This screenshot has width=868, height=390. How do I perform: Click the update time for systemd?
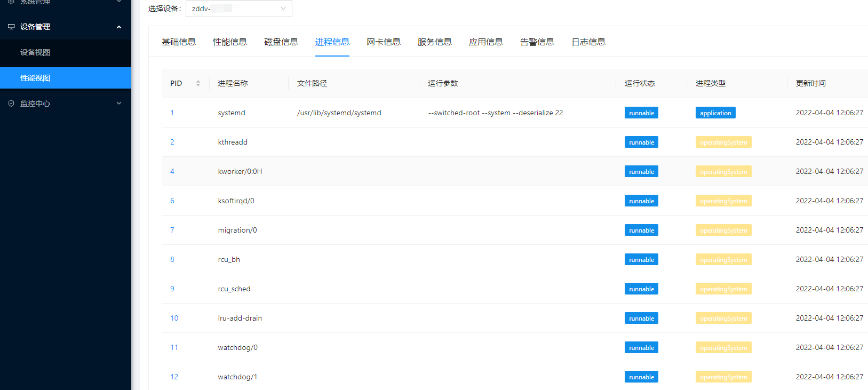pos(830,113)
